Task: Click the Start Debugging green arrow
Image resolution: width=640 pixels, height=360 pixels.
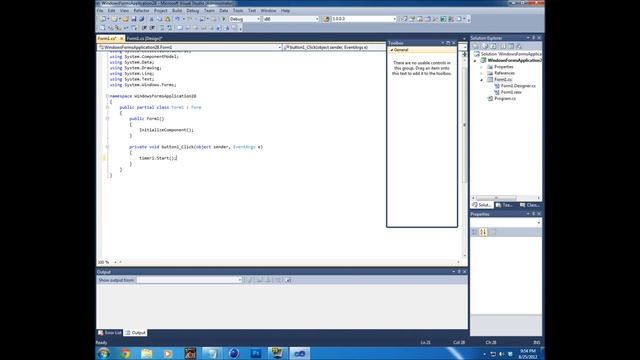Action: point(223,19)
